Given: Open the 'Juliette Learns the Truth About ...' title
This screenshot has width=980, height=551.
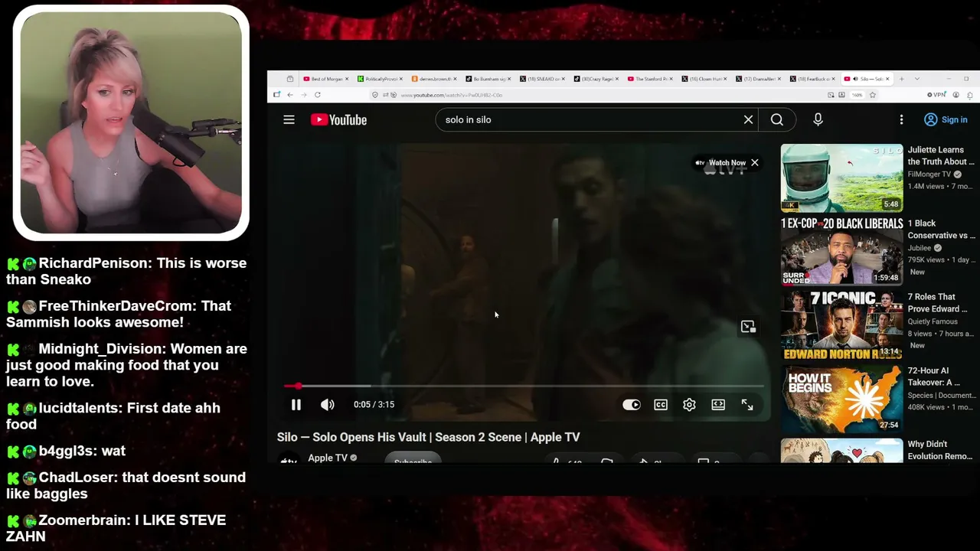Looking at the screenshot, I should tap(941, 155).
